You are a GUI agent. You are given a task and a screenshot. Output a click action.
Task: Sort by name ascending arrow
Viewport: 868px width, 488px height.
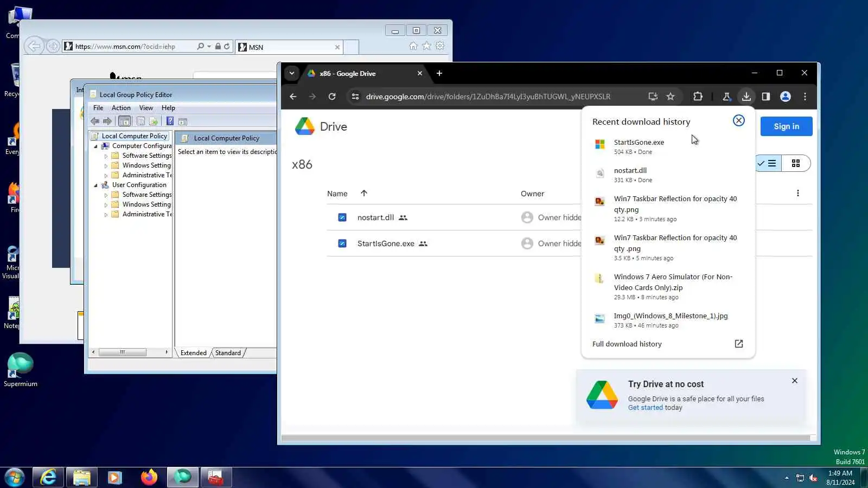364,193
